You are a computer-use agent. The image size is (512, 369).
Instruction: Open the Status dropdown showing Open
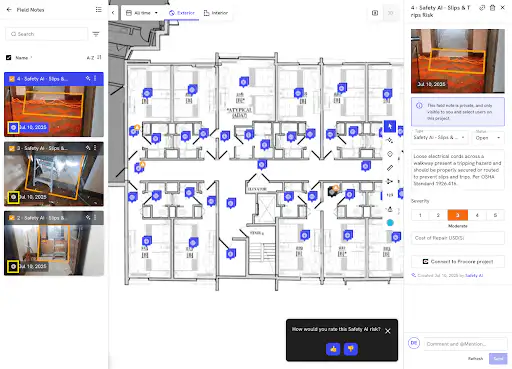click(x=488, y=137)
